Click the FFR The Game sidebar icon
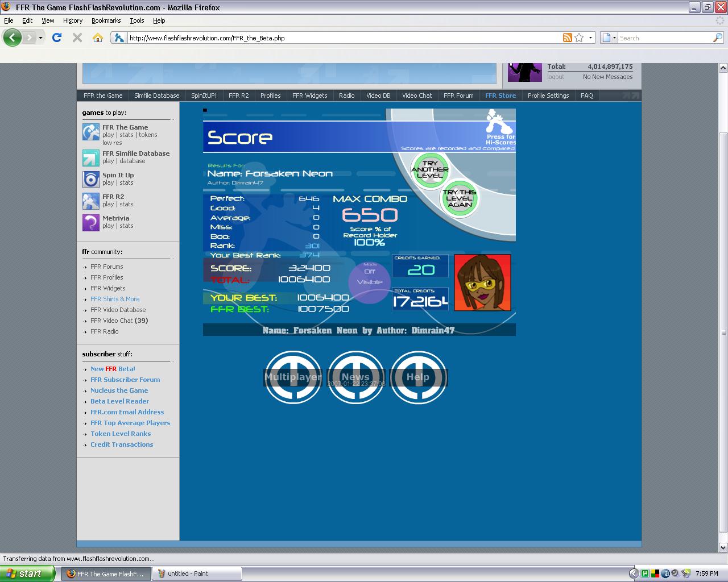 [x=91, y=132]
